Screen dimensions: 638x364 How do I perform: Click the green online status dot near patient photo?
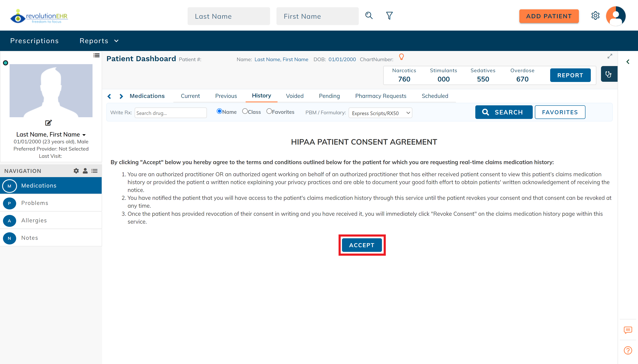click(x=5, y=63)
